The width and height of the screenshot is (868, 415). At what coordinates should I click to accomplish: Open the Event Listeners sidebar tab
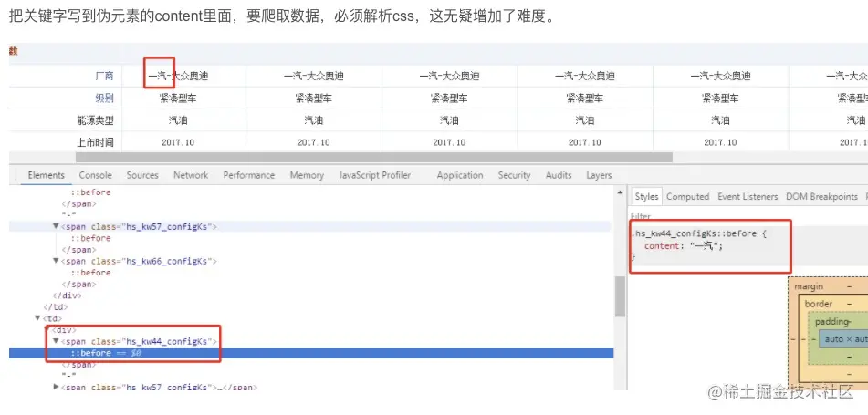click(x=748, y=196)
